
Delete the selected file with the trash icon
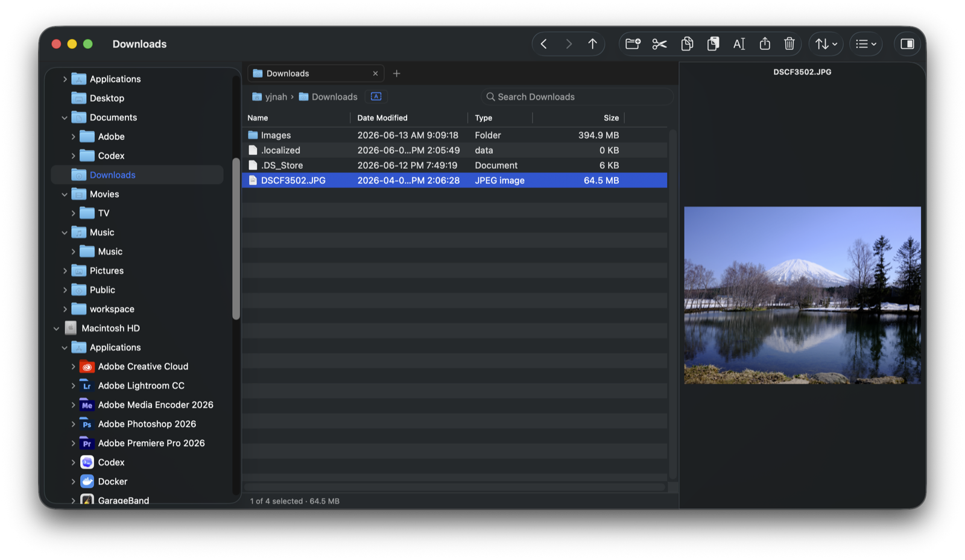789,44
